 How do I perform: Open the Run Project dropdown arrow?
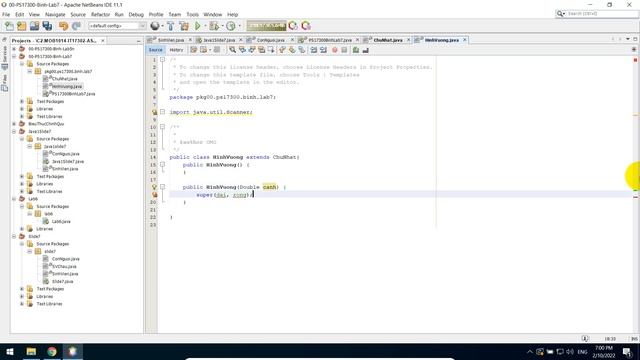tap(205, 26)
